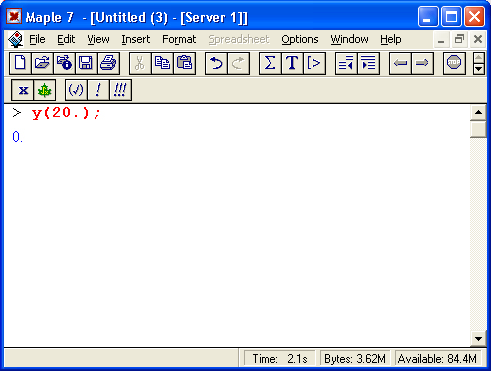Click worksheet scrollbar up arrow
This screenshot has width=491, height=371.
[478, 112]
